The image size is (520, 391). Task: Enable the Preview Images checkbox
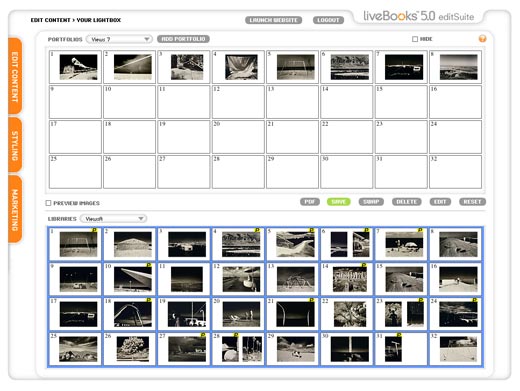[48, 203]
